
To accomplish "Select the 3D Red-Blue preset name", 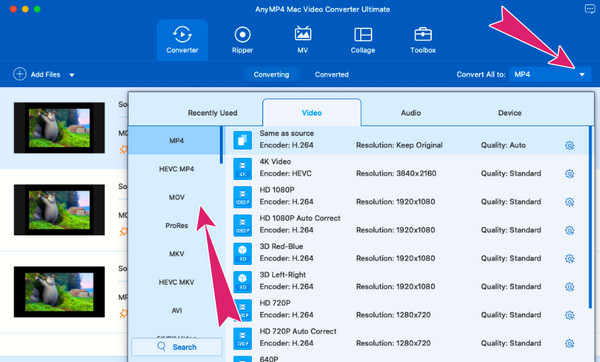I will [281, 246].
